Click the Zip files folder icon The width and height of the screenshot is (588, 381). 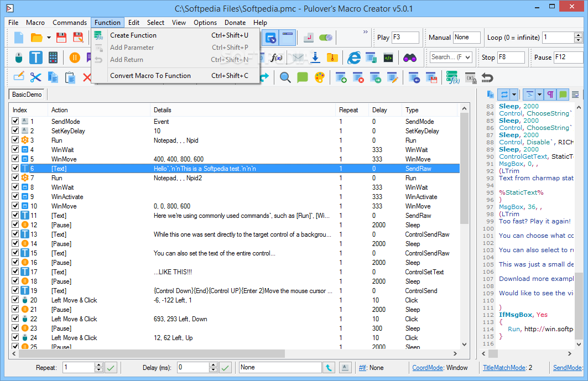coord(332,58)
